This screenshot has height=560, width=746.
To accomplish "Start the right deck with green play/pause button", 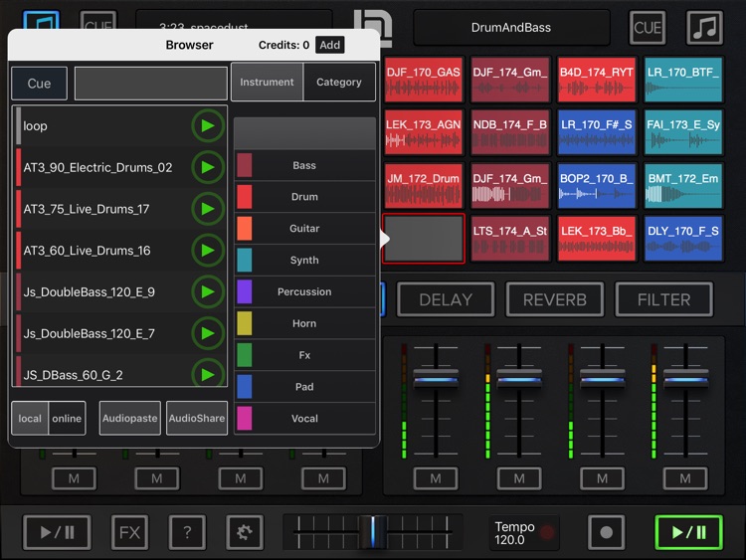I will pyautogui.click(x=689, y=532).
